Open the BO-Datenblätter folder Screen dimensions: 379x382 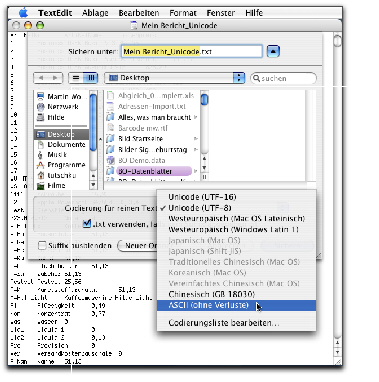coord(151,171)
